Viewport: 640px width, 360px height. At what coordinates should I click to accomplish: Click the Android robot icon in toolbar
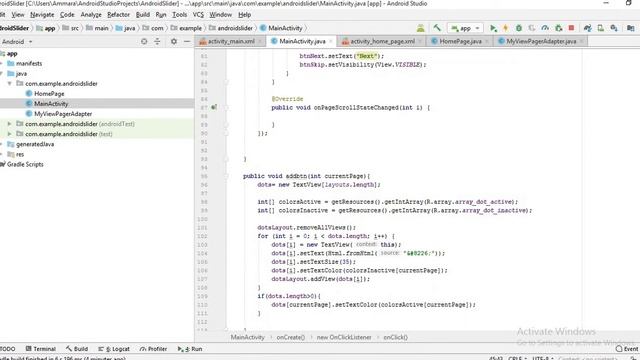[x=420, y=28]
